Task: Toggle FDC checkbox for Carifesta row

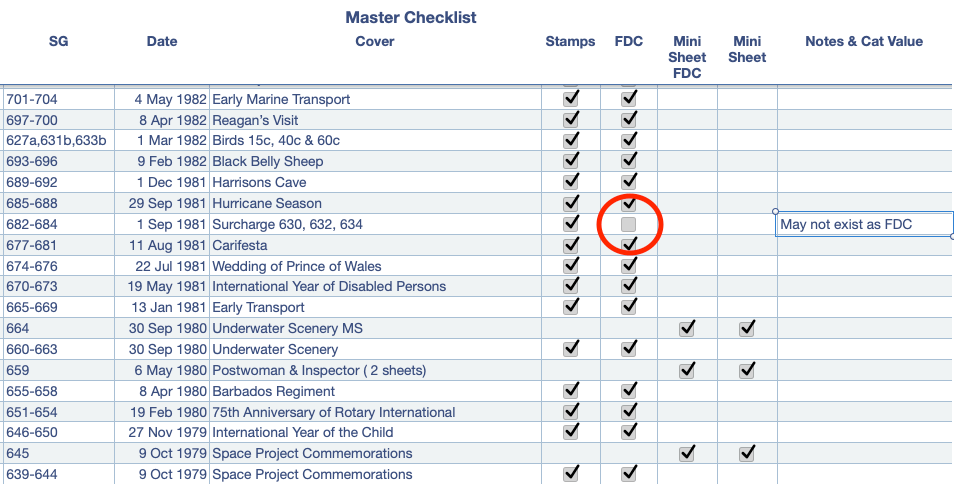Action: point(628,245)
